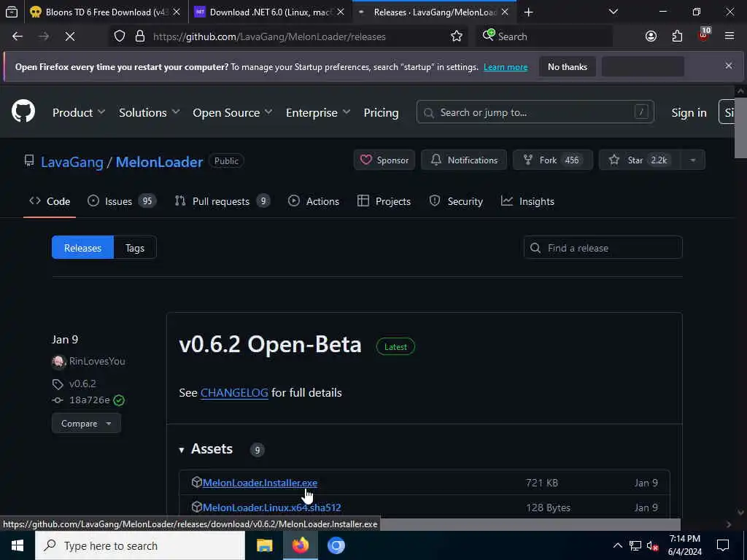This screenshot has width=747, height=560.
Task: Click the Firefox taskbar icon
Action: 300,545
